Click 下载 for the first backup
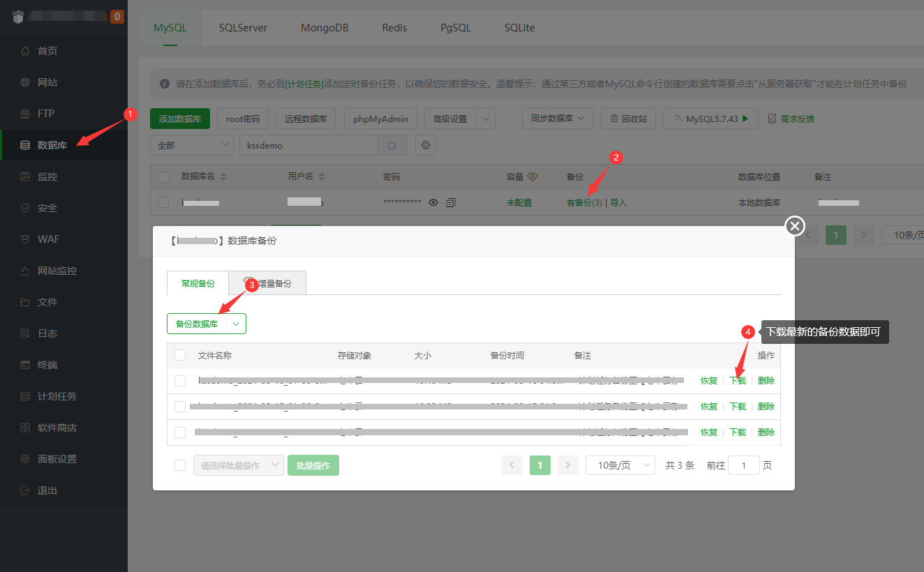 tap(738, 381)
